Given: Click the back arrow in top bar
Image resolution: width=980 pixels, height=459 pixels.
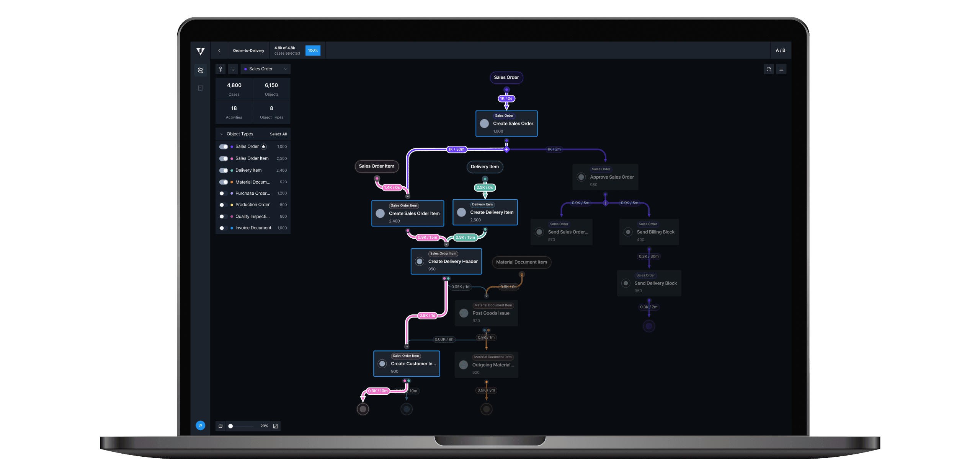Looking at the screenshot, I should pos(219,50).
